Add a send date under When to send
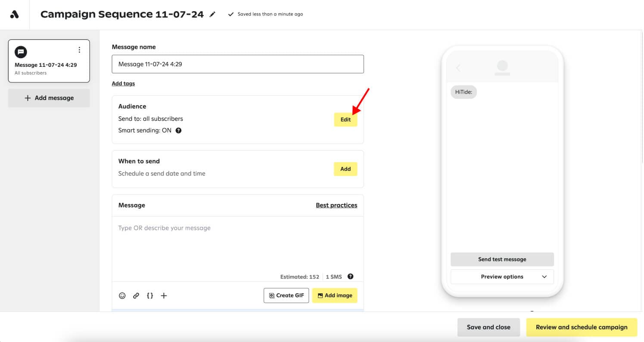This screenshot has width=644, height=342. click(345, 169)
